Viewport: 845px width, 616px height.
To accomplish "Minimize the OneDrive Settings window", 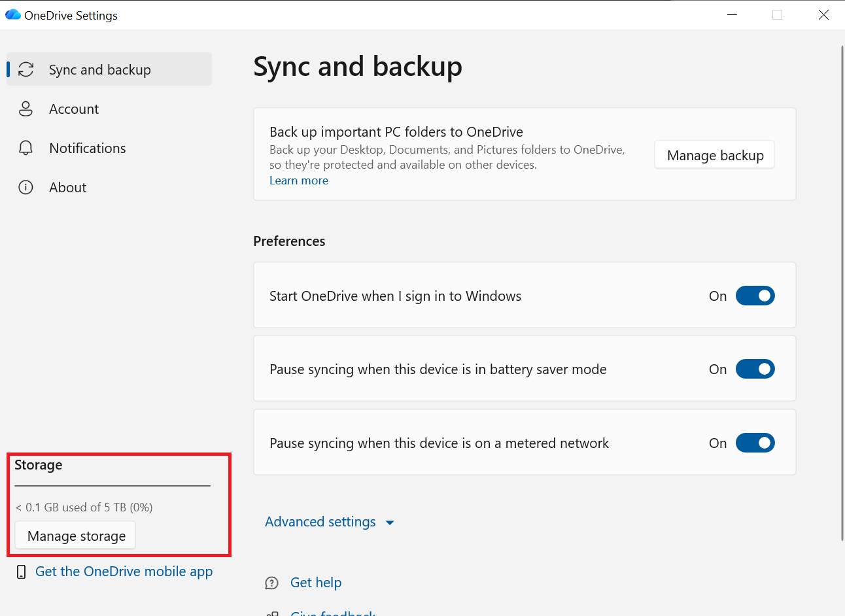I will click(x=733, y=14).
